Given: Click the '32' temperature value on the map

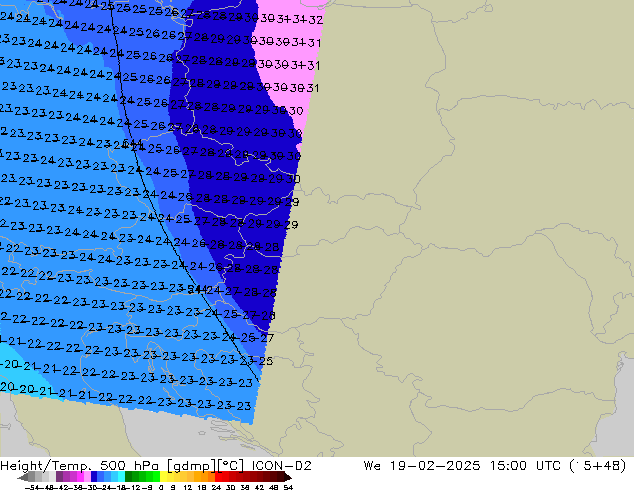Looking at the screenshot, I should tap(316, 19).
